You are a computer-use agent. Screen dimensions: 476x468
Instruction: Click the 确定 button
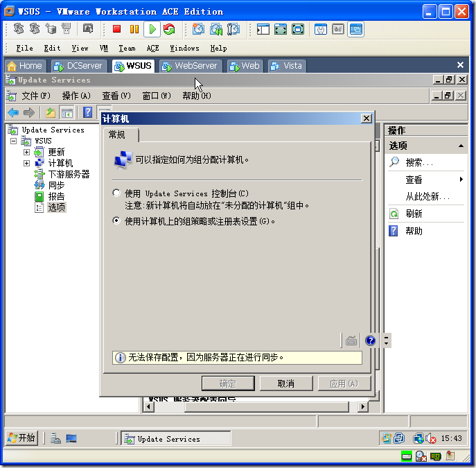tap(228, 383)
